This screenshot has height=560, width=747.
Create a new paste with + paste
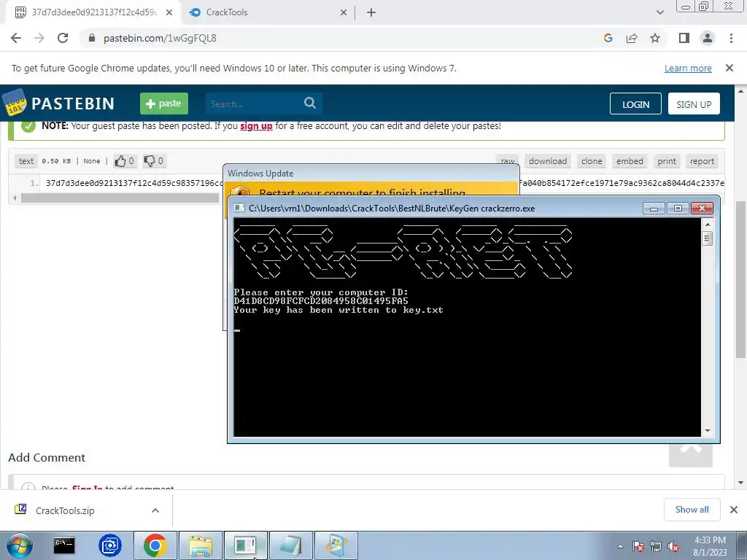(164, 104)
